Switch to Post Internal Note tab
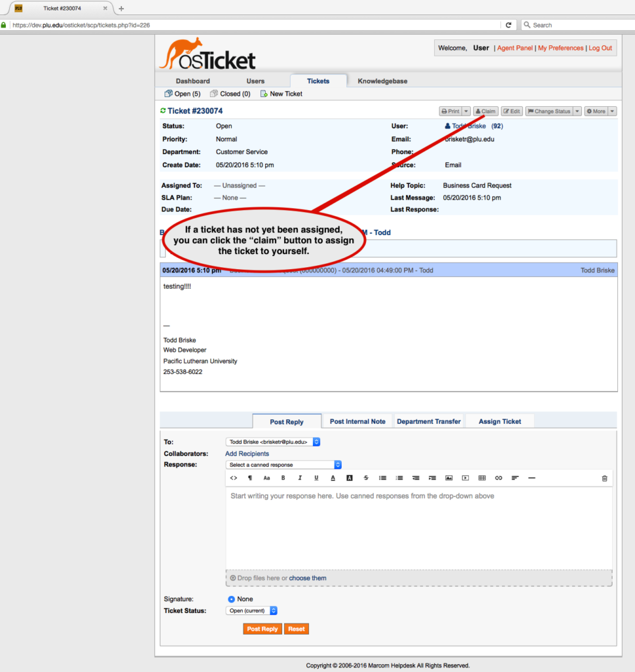 coord(358,421)
